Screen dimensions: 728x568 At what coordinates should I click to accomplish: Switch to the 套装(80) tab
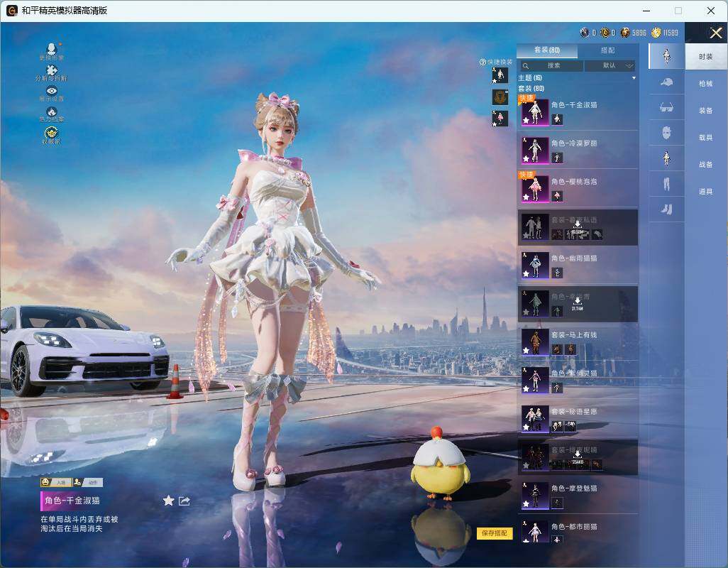coord(547,50)
